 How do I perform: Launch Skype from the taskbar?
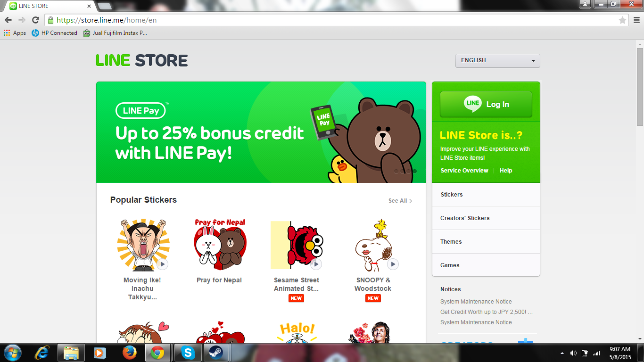click(x=188, y=353)
